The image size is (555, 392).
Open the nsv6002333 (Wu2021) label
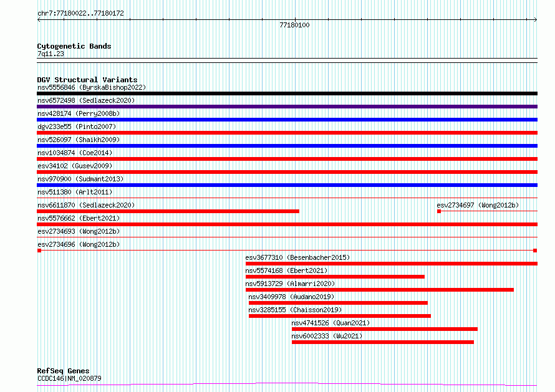click(327, 336)
